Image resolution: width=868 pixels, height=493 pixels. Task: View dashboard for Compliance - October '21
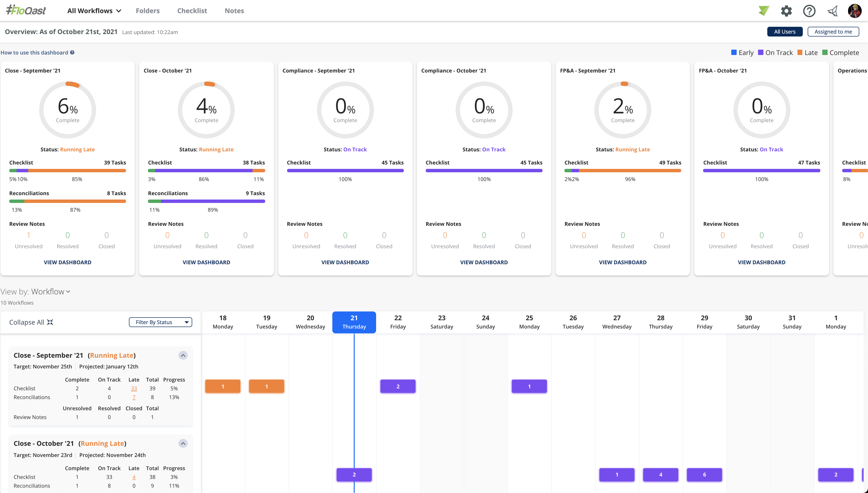click(484, 262)
